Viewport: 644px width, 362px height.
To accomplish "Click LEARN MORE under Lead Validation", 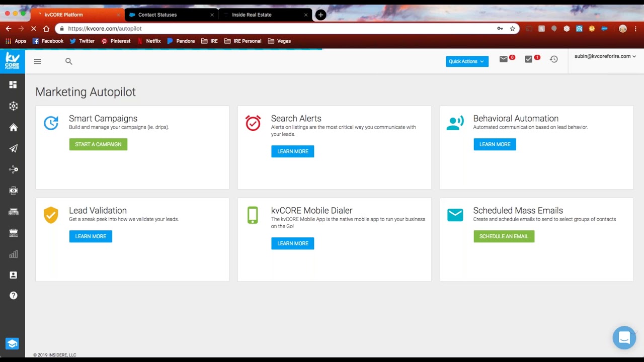I will pos(91,236).
